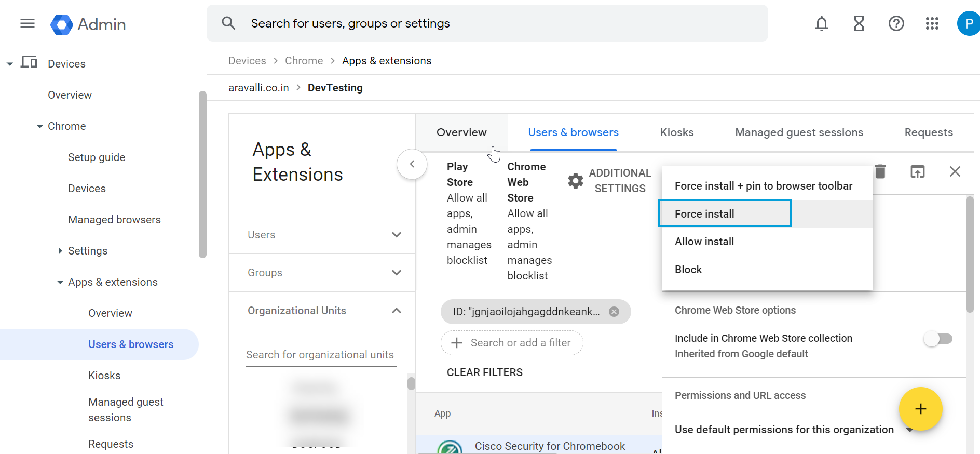Click aravalli.co.in breadcrumb

tap(258, 88)
